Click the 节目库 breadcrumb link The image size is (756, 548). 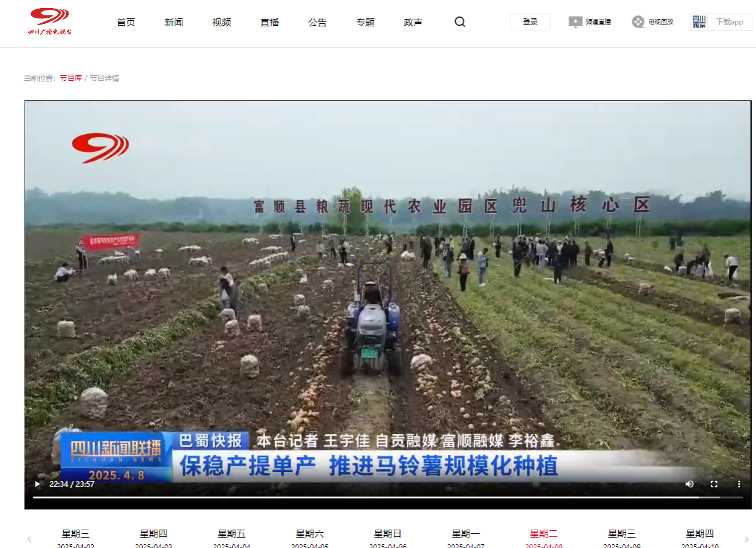70,78
